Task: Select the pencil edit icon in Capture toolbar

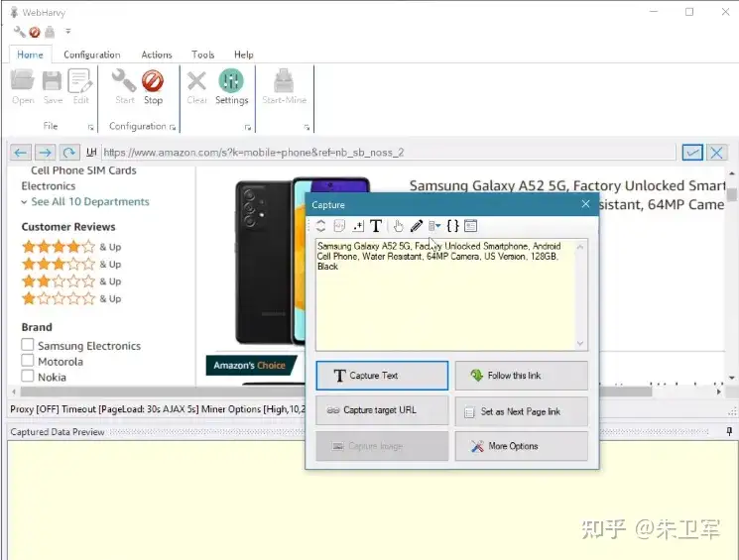Action: pos(417,226)
